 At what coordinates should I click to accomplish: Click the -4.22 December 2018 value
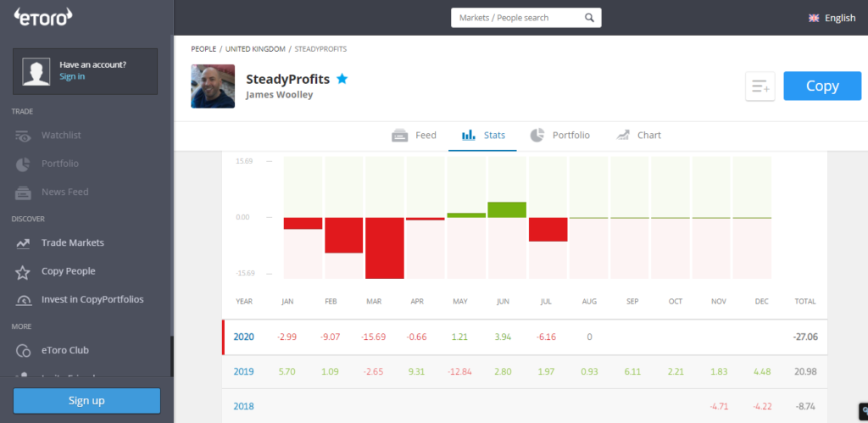click(762, 406)
